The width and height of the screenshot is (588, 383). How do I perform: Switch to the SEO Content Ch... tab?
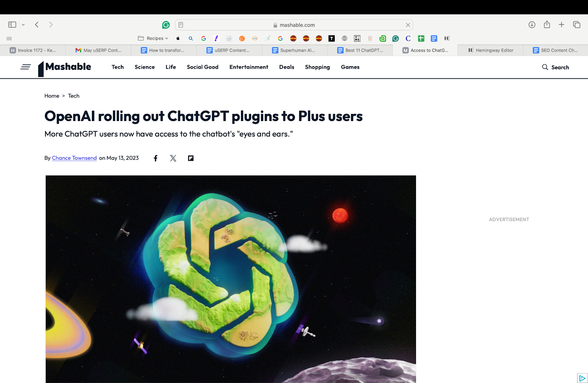tap(555, 50)
